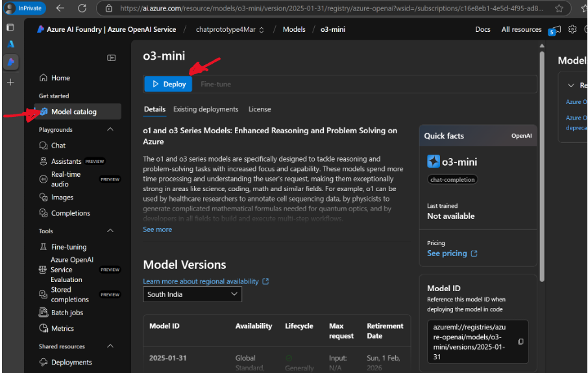Open Model catalog in the sidebar
This screenshot has height=373, width=588.
pos(77,112)
